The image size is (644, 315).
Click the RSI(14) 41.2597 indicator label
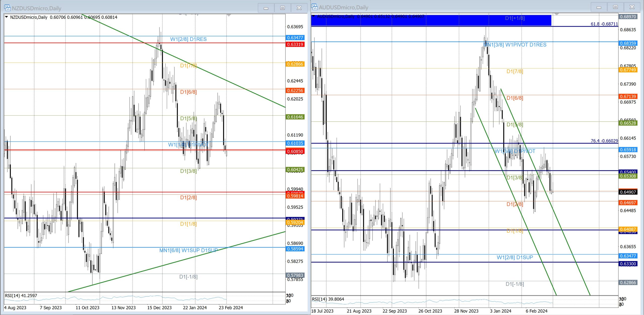21,296
